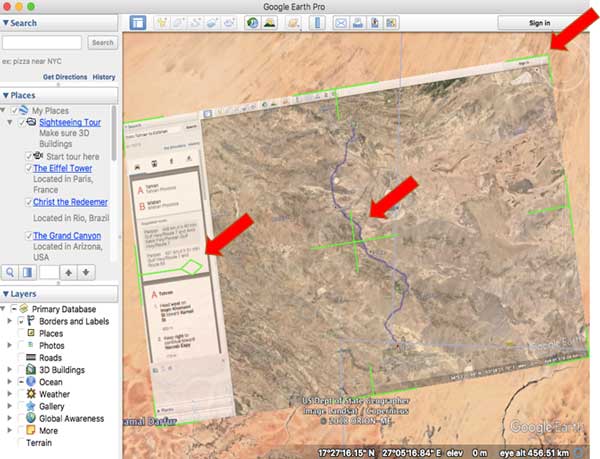
Task: Click the Email envelope icon
Action: [341, 23]
